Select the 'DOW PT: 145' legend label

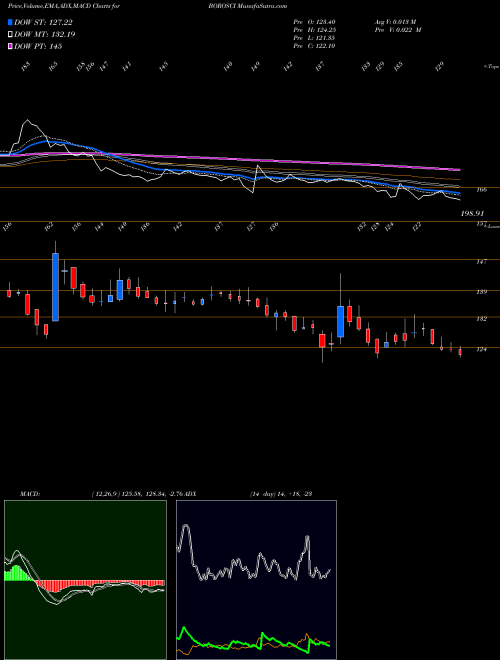click(x=38, y=46)
